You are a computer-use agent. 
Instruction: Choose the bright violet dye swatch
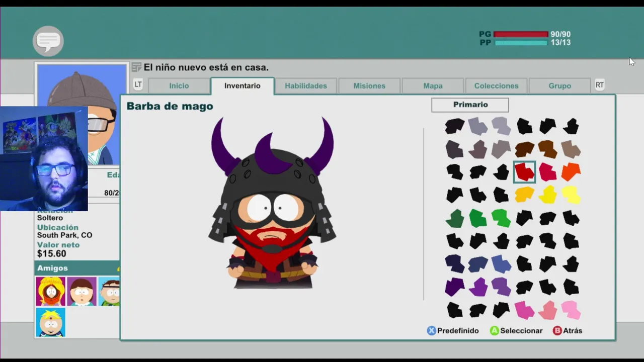[478, 287]
